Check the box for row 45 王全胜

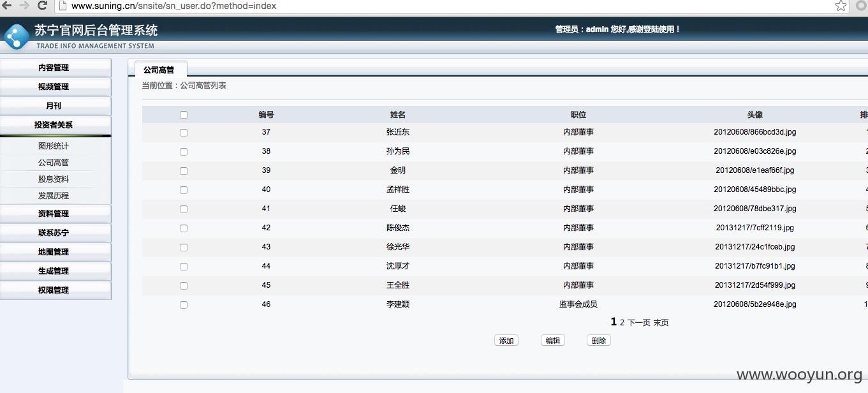(x=184, y=286)
